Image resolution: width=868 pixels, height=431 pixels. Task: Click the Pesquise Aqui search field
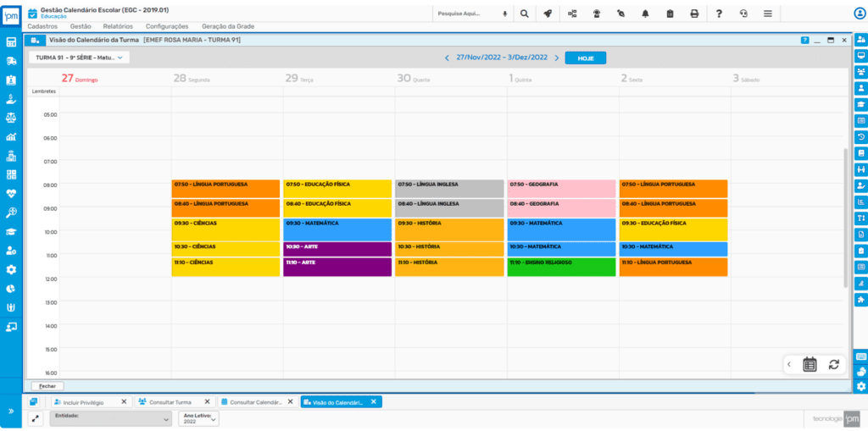(468, 14)
